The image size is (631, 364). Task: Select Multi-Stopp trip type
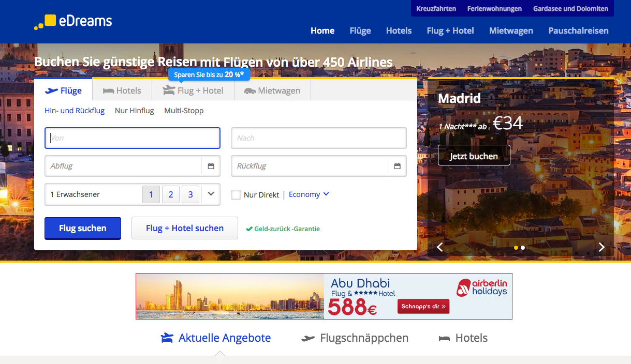click(x=184, y=111)
